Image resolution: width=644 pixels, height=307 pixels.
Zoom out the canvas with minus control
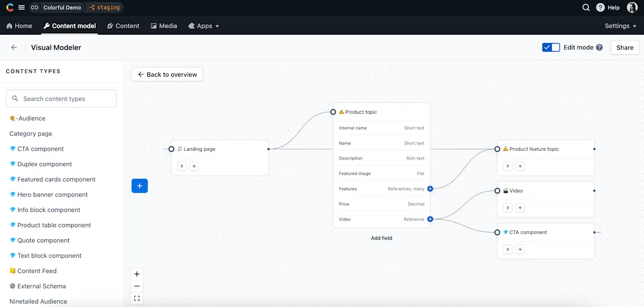click(137, 286)
